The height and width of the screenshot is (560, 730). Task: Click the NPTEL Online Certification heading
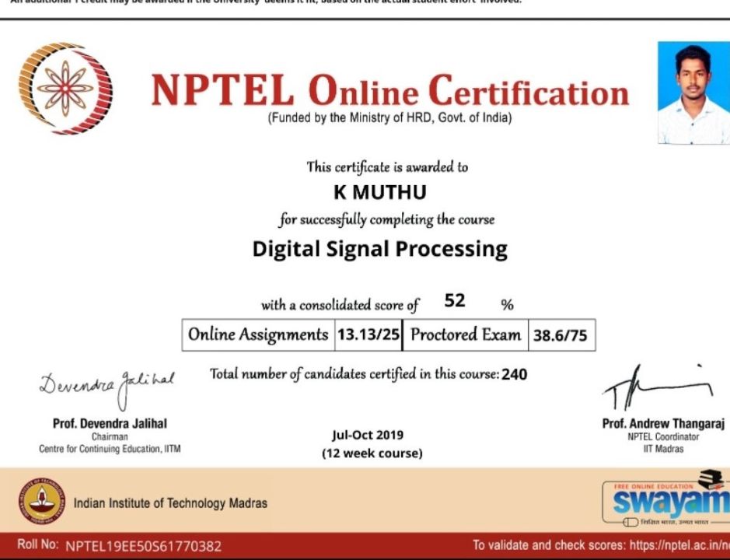390,90
